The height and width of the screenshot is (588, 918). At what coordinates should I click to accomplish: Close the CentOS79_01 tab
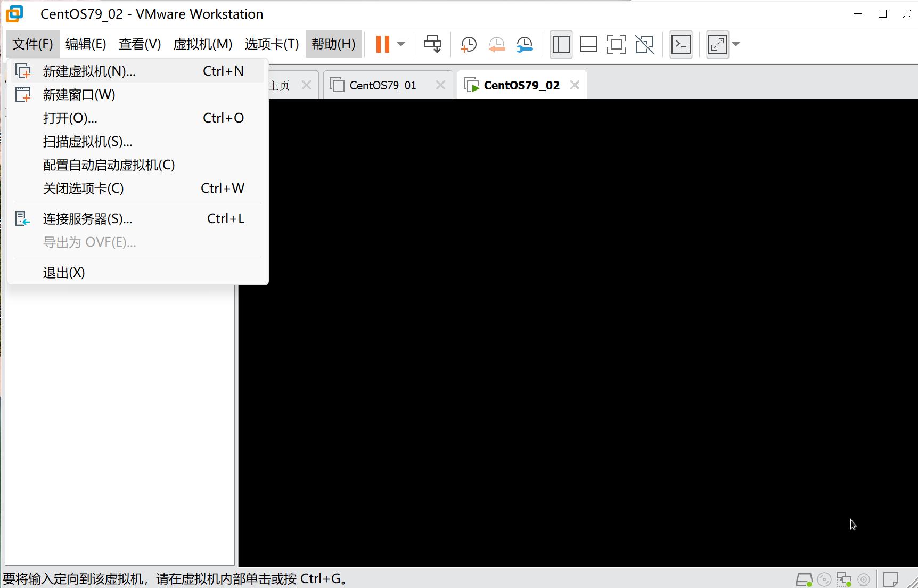[x=440, y=85]
